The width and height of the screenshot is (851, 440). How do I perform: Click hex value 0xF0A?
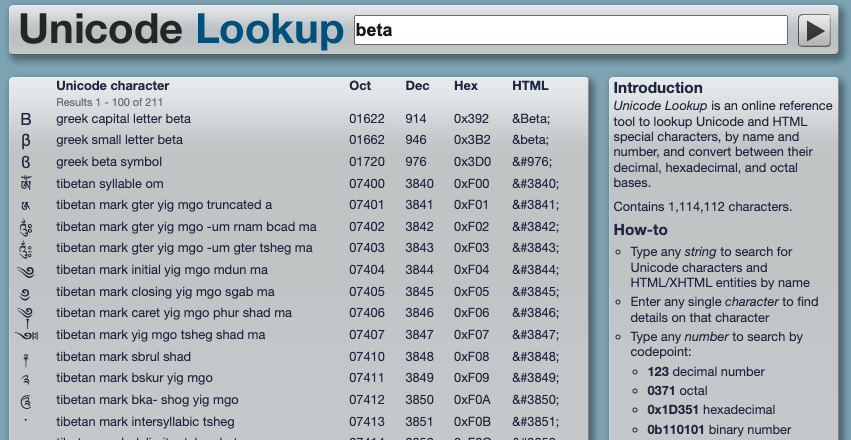472,400
